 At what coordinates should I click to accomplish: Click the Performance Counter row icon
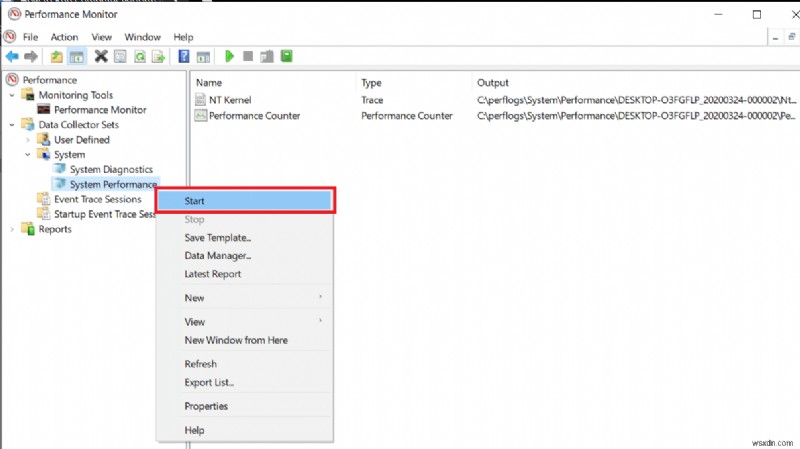(x=201, y=116)
